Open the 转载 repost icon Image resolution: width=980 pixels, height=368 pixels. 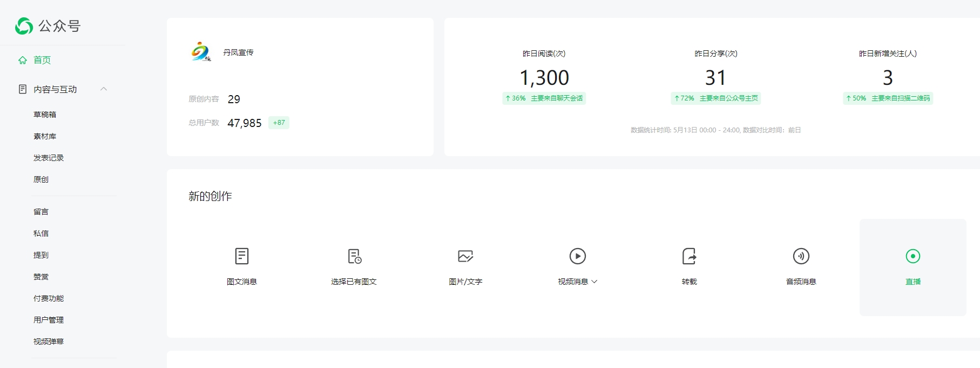pos(689,256)
